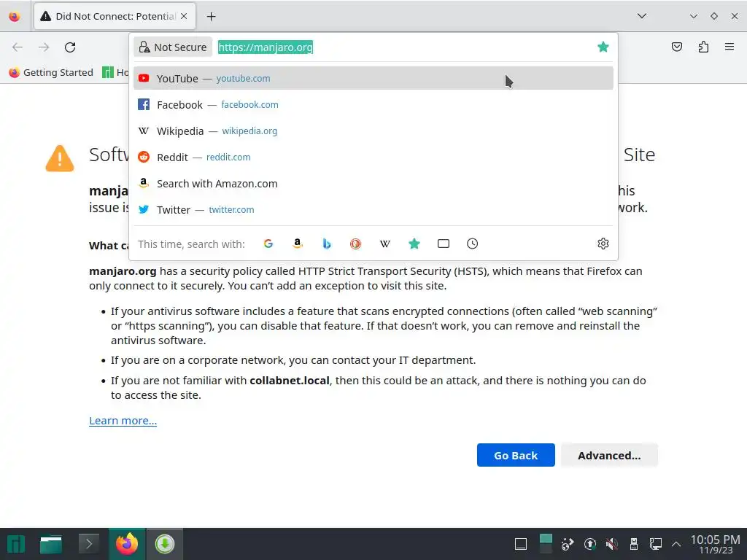Open the network tray icon
This screenshot has height=560, width=747.
656,544
